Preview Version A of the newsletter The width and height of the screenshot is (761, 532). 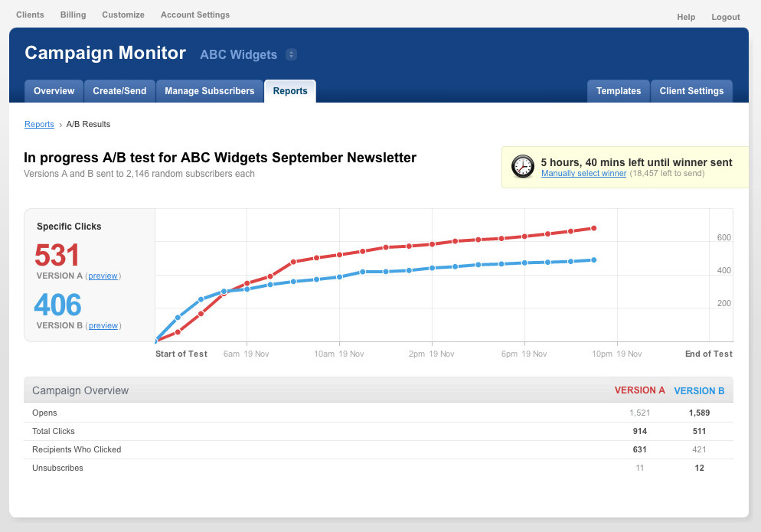103,276
